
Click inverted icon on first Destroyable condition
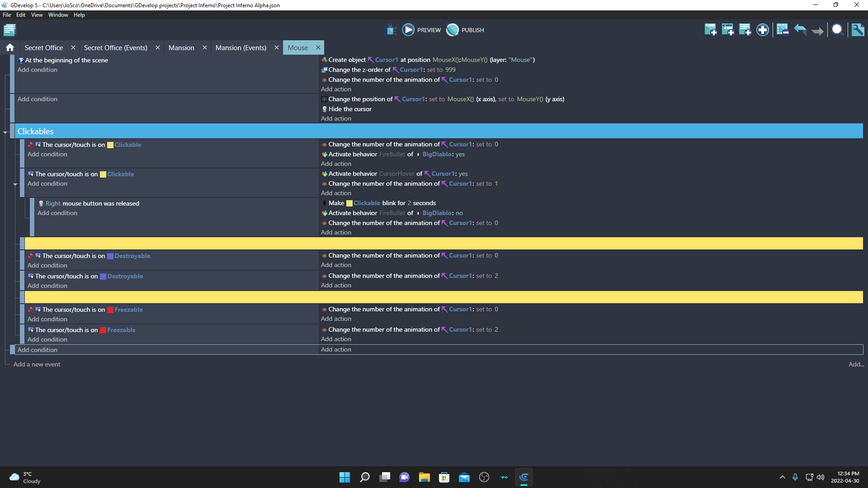tap(31, 256)
